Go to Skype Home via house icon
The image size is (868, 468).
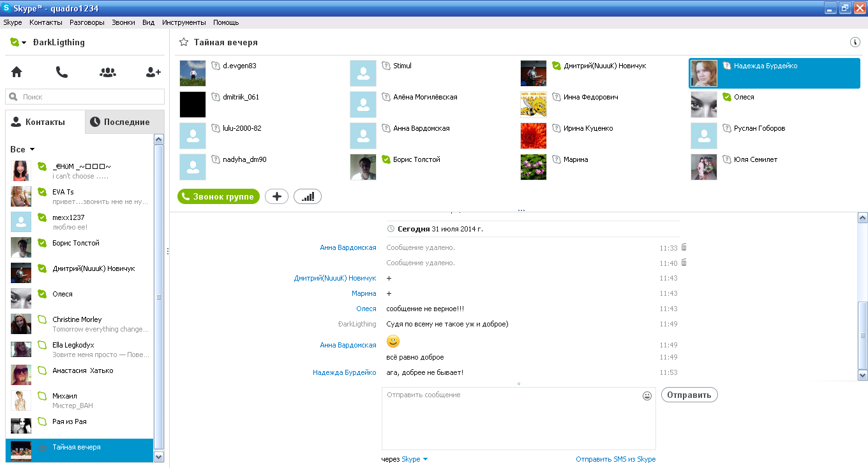pyautogui.click(x=17, y=72)
